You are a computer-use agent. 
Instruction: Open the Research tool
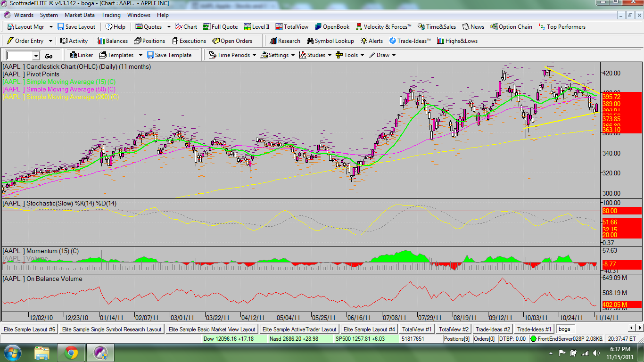[285, 41]
